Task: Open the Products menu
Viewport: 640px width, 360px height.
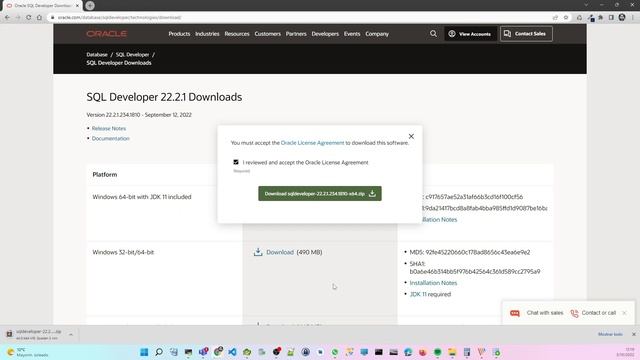Action: point(179,34)
